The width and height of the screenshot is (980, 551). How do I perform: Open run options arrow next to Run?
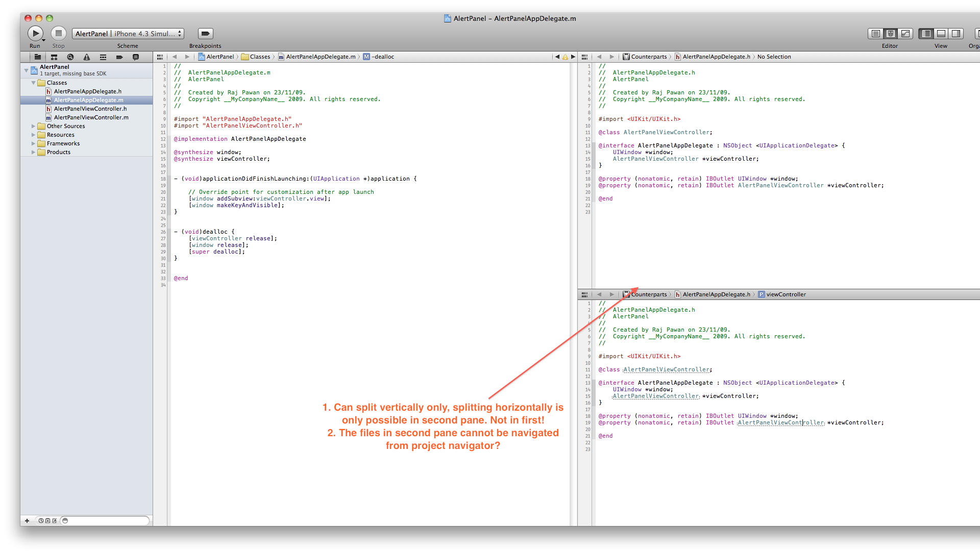(44, 40)
